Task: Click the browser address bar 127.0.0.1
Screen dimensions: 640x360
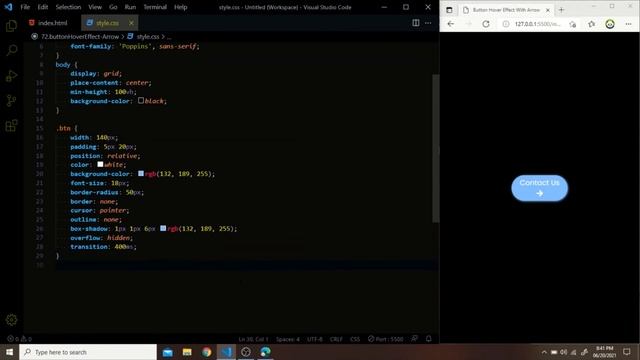Action: (x=538, y=24)
